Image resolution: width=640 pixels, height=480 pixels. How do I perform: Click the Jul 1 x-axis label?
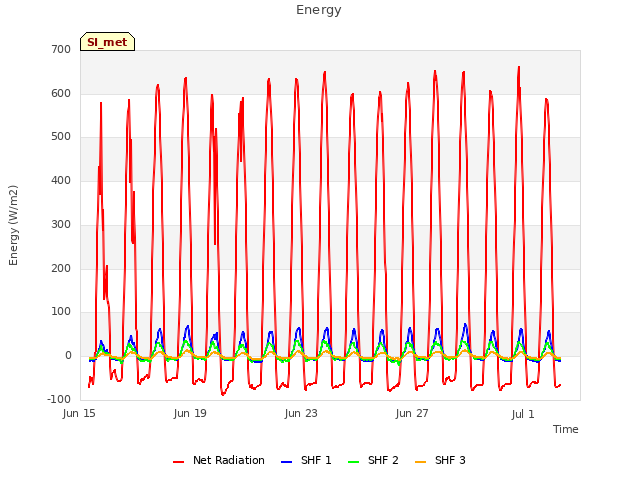523,414
